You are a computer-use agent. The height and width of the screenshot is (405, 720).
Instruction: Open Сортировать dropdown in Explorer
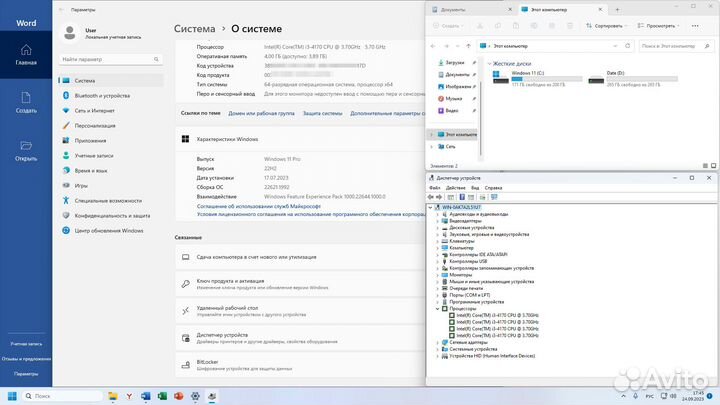(x=607, y=26)
